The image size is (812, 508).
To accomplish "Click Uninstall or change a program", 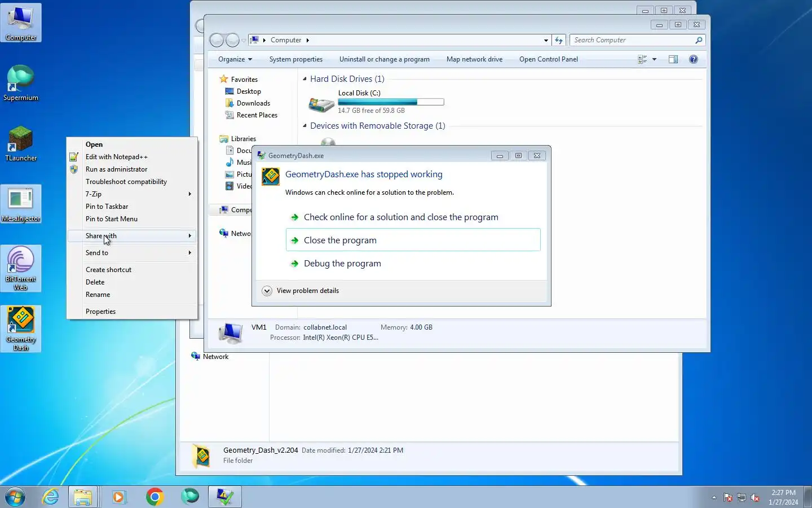I will pos(385,59).
